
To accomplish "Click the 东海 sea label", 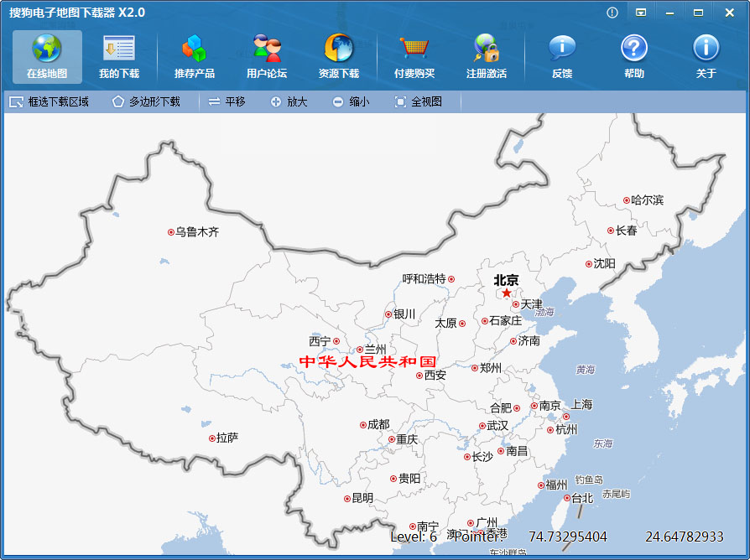I will (602, 443).
